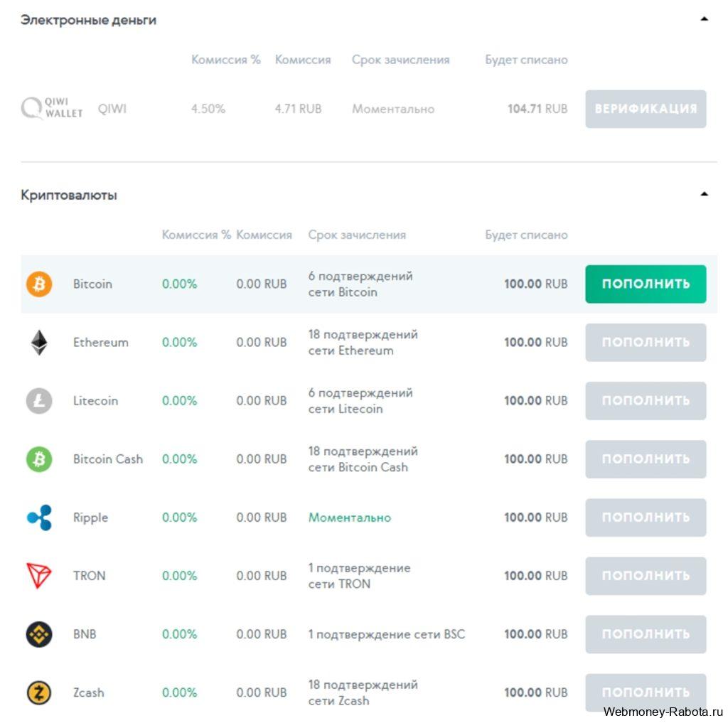The width and height of the screenshot is (728, 723).
Task: Select the Zcash row label
Action: tap(88, 693)
